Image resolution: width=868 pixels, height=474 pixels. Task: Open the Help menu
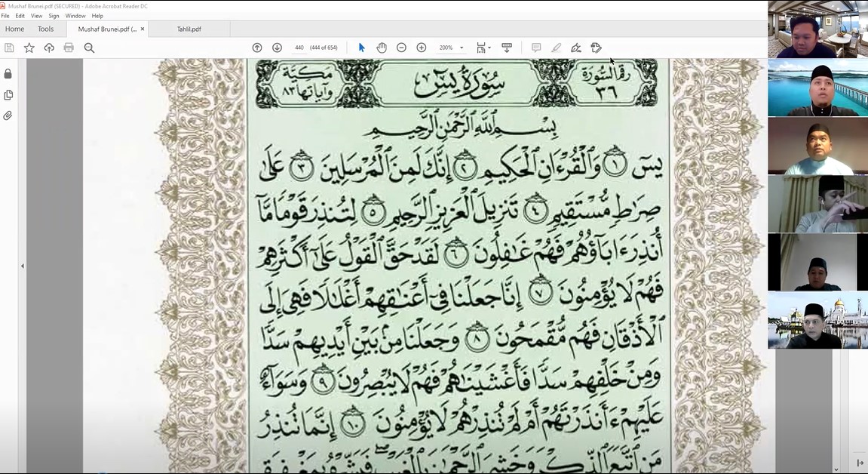[97, 16]
